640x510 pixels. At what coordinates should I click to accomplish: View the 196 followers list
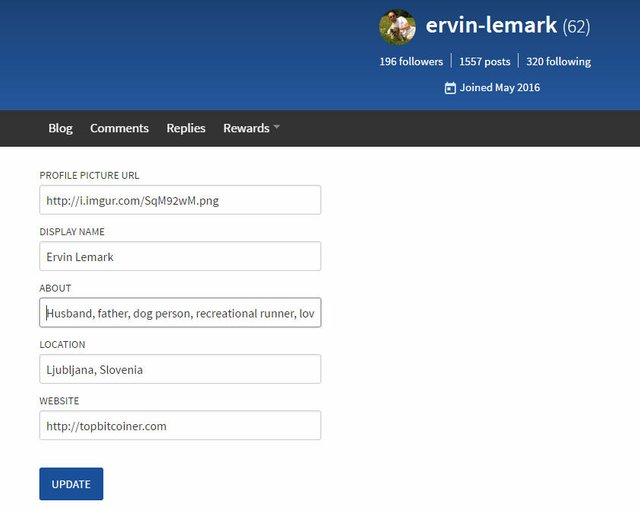click(x=411, y=62)
